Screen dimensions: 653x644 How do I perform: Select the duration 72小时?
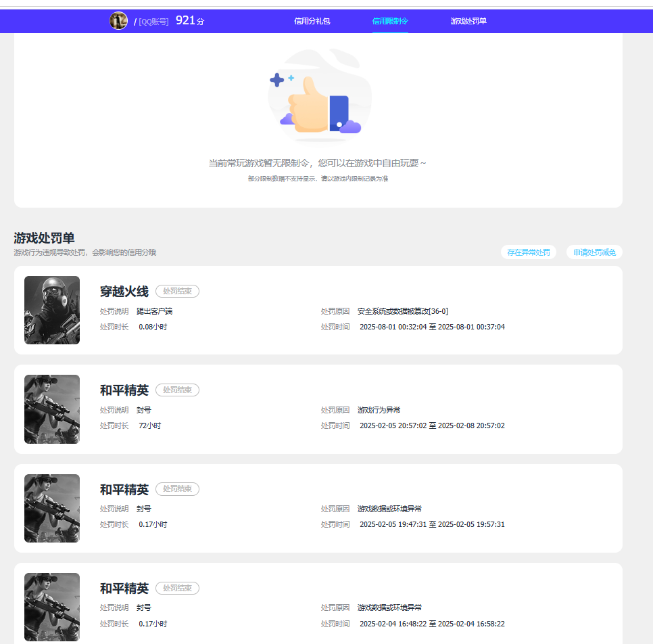(150, 425)
